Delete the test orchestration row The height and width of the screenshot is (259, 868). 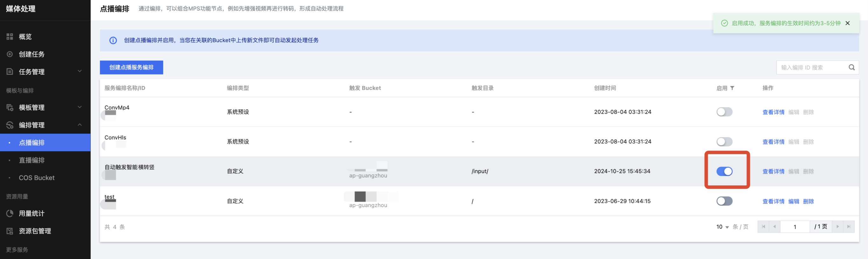tap(808, 201)
